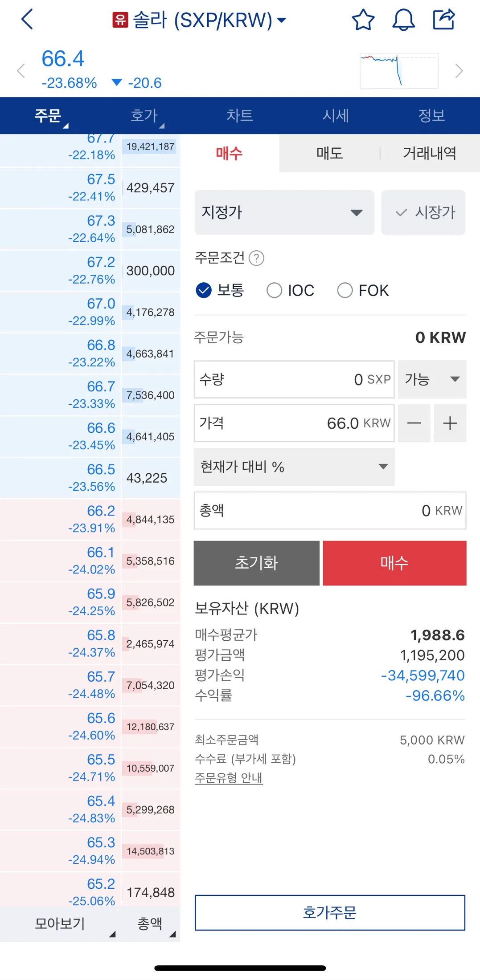Switch to the 매도 sell tab

(x=329, y=153)
